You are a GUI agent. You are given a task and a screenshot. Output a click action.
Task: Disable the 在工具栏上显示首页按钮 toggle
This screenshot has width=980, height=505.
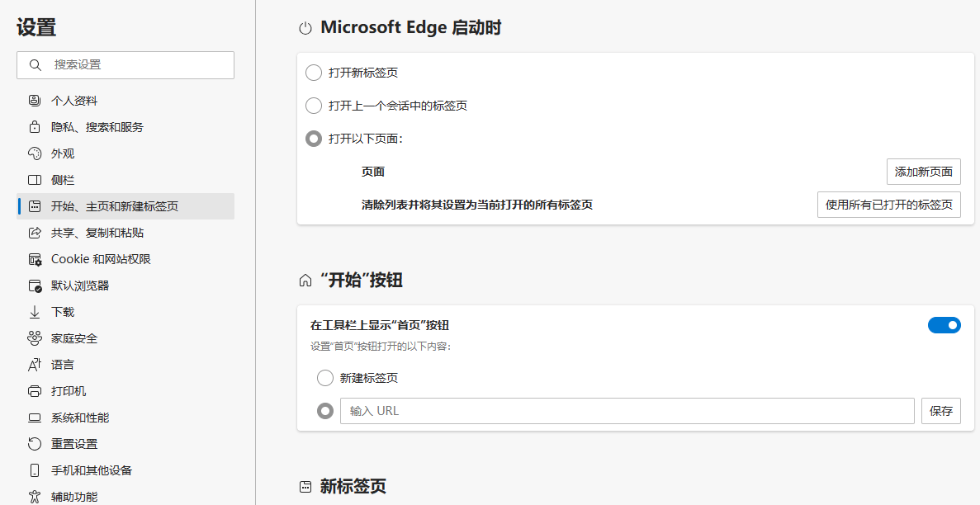coord(944,325)
